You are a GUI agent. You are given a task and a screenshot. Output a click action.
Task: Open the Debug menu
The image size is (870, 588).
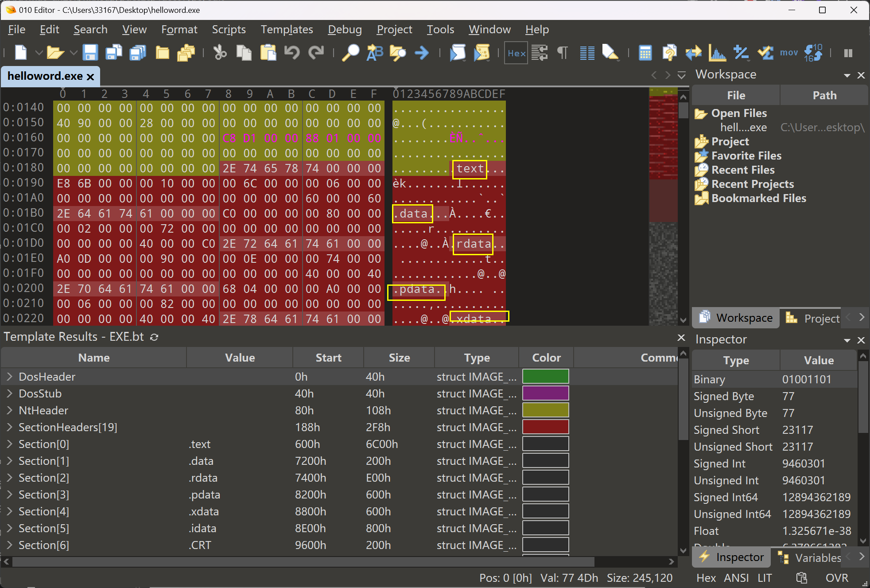(x=345, y=29)
